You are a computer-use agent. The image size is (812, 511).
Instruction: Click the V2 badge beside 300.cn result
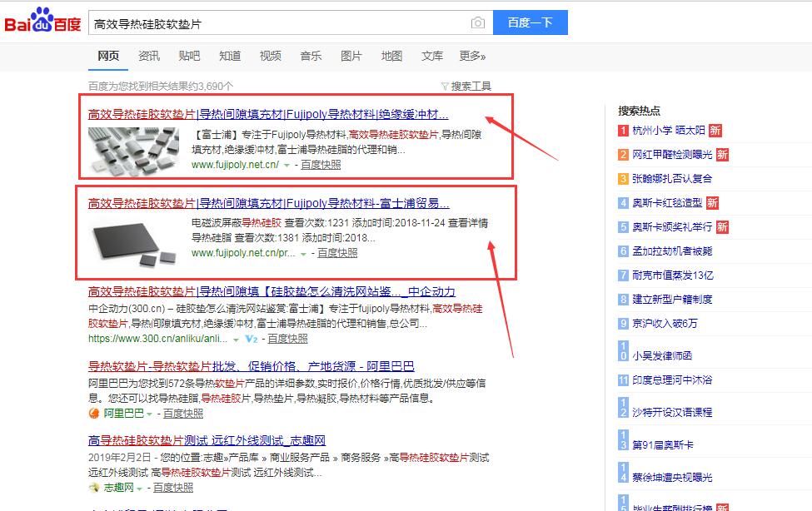(x=251, y=340)
